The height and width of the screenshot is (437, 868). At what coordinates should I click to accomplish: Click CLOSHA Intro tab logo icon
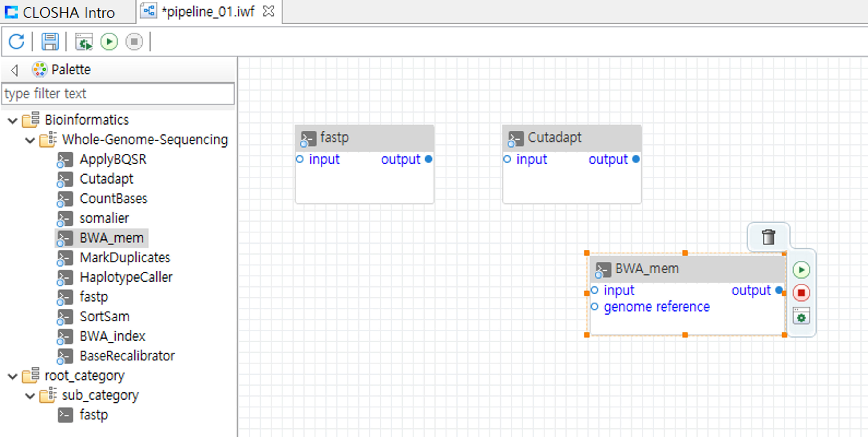(11, 12)
